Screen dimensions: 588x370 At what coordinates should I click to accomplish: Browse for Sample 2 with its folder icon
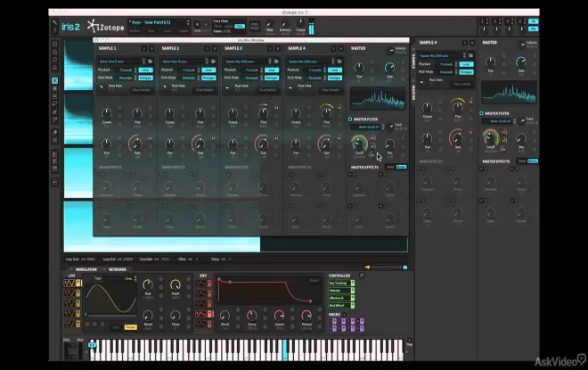click(x=213, y=62)
